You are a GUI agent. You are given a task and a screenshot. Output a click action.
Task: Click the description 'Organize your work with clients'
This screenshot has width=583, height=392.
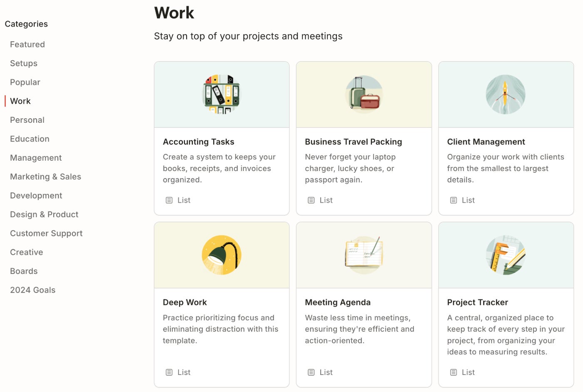click(506, 169)
